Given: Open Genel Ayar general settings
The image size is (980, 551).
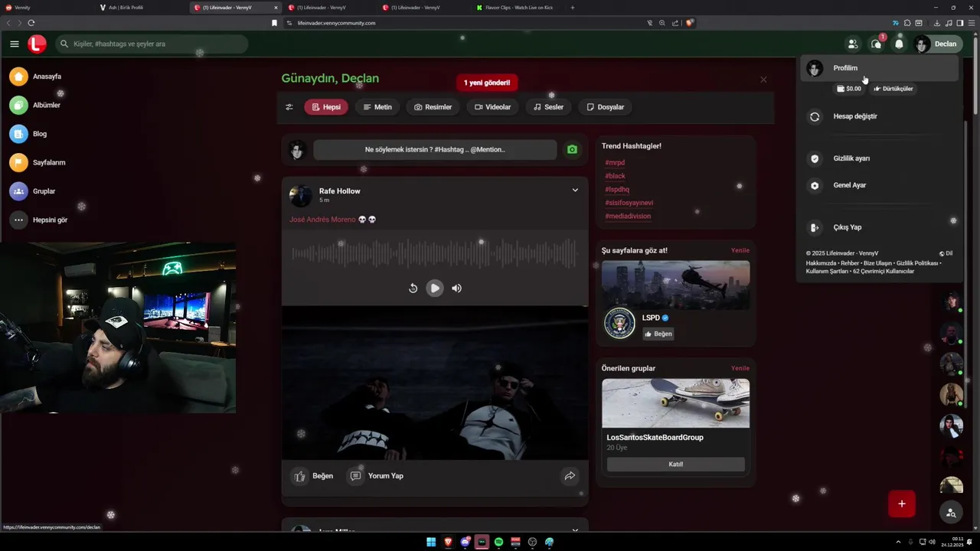Looking at the screenshot, I should point(878,185).
